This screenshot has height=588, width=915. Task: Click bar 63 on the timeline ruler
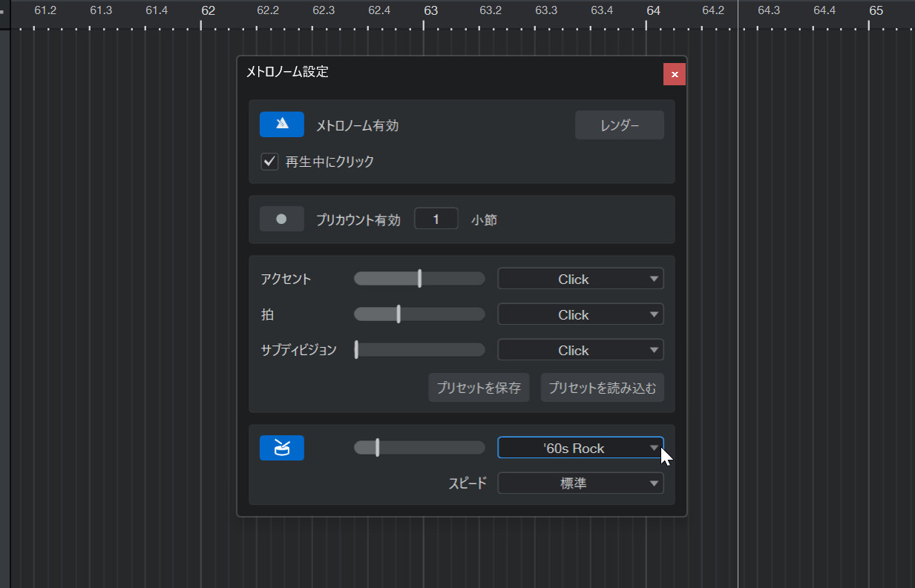[430, 11]
